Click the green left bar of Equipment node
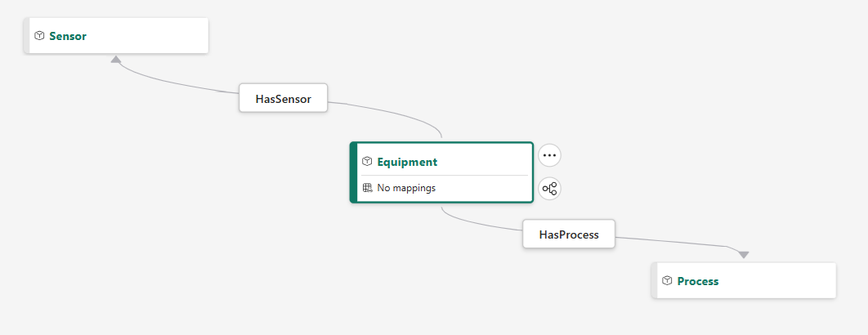Viewport: 868px width, 335px height. point(353,172)
